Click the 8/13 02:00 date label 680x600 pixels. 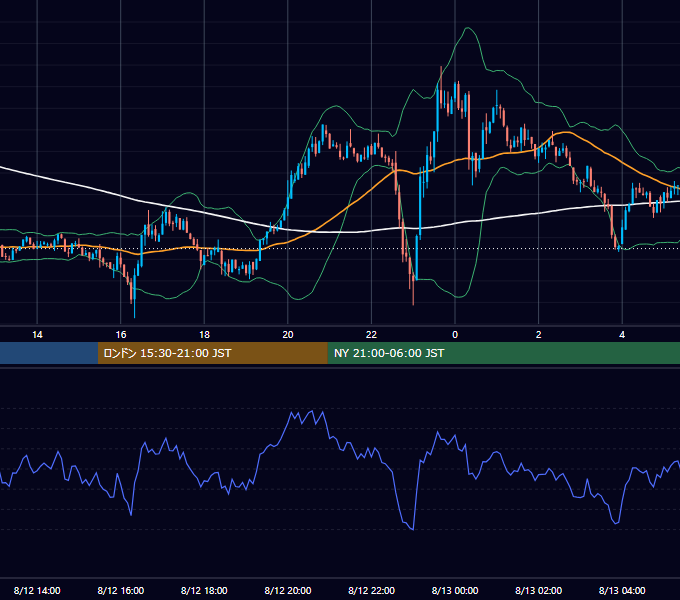coord(538,590)
